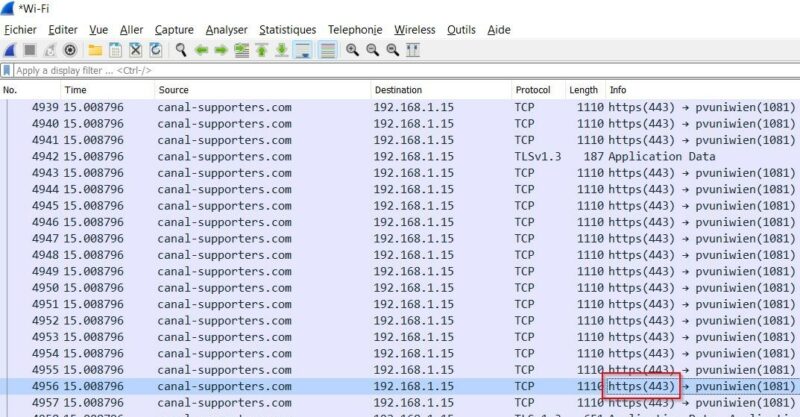Open a capture file via folder icon

tap(95, 50)
